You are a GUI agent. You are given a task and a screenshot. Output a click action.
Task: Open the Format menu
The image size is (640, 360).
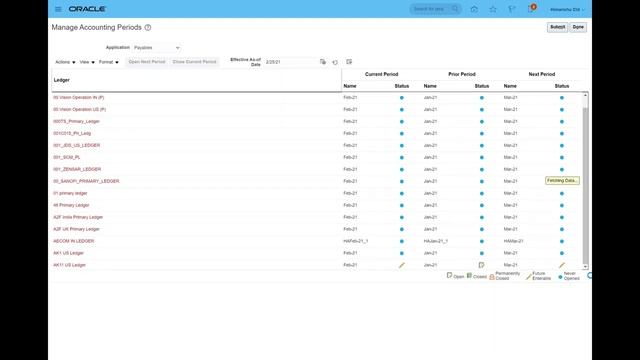109,62
